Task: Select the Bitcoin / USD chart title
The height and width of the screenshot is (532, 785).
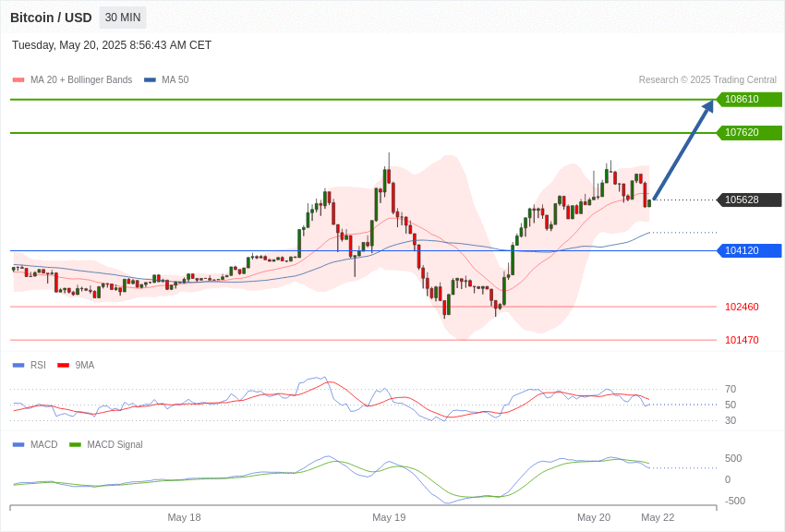Action: pos(51,18)
